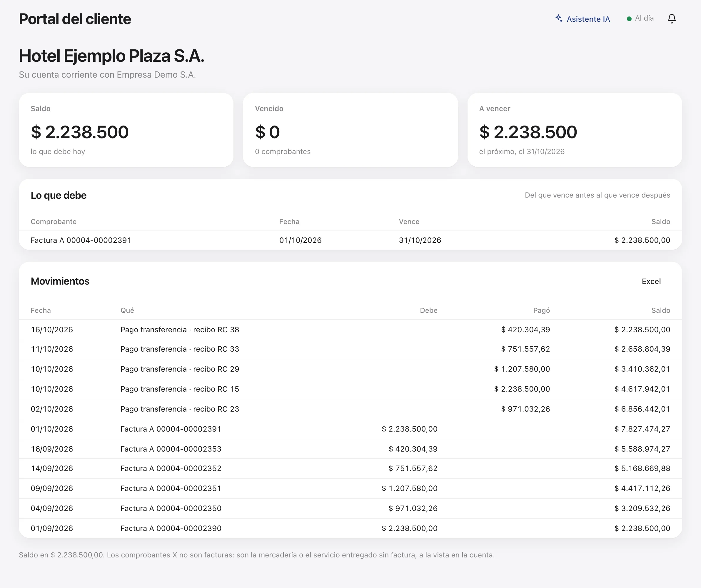Image resolution: width=701 pixels, height=588 pixels.
Task: Click Factura A 00004-00002351 row
Action: (x=350, y=489)
